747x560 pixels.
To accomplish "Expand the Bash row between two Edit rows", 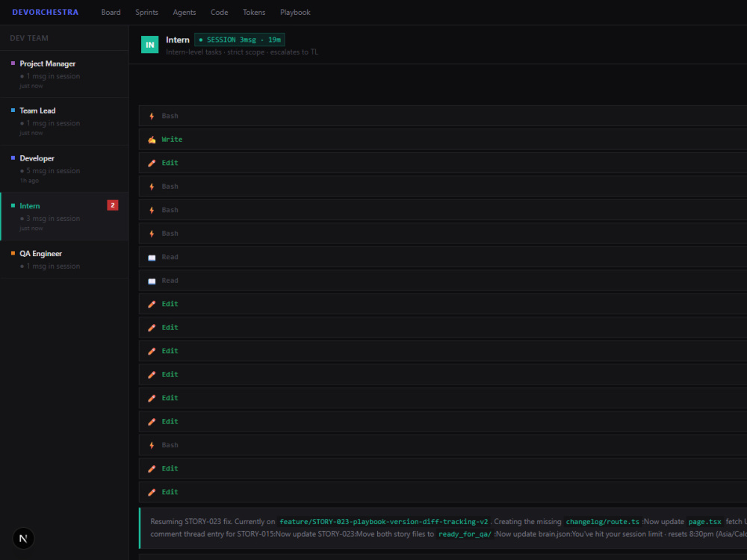I will (442, 445).
